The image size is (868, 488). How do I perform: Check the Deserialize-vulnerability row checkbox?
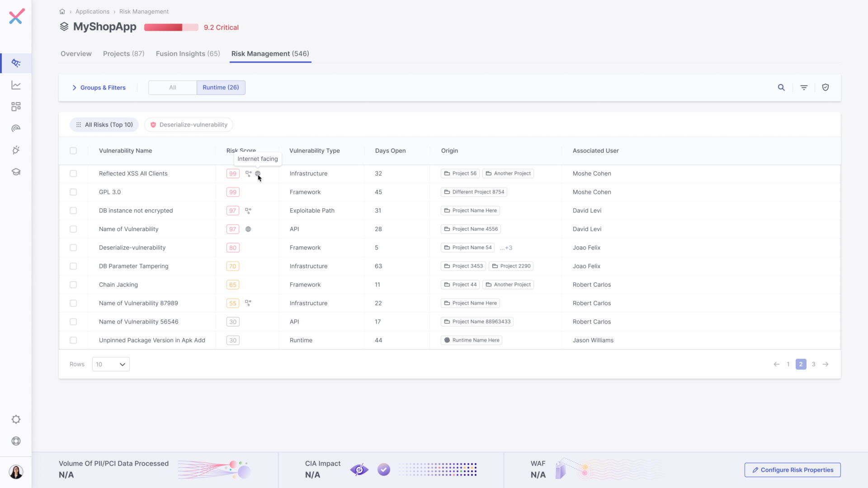pos(73,247)
